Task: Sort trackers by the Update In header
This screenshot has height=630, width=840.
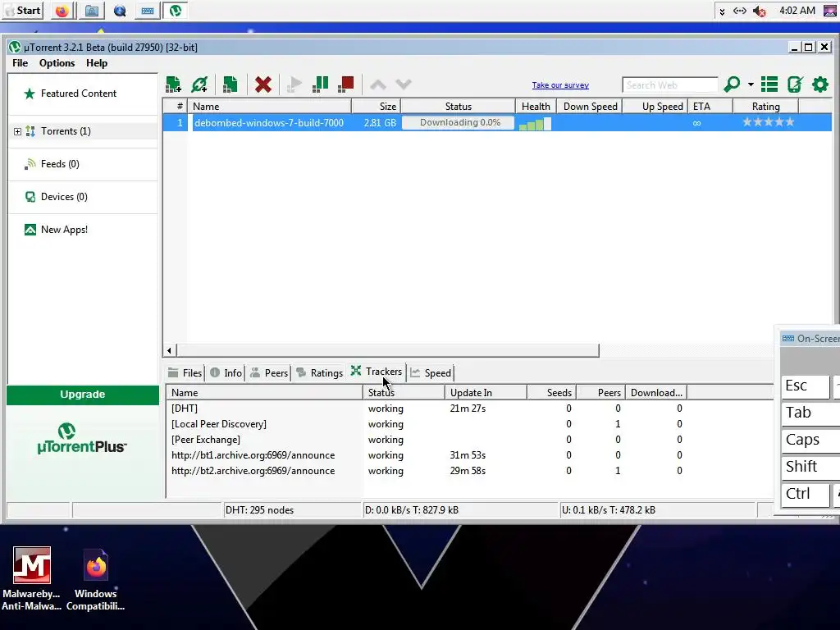Action: (486, 393)
